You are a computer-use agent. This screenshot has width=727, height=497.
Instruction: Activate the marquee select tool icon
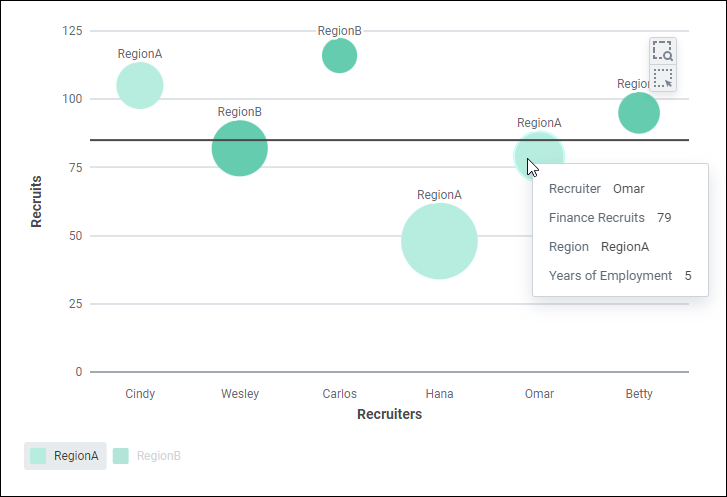663,78
